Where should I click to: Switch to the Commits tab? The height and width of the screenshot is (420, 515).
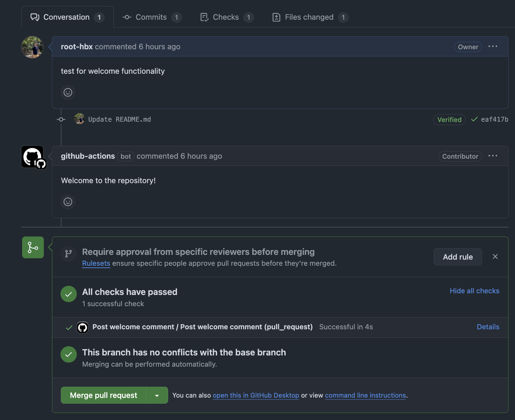pos(152,17)
